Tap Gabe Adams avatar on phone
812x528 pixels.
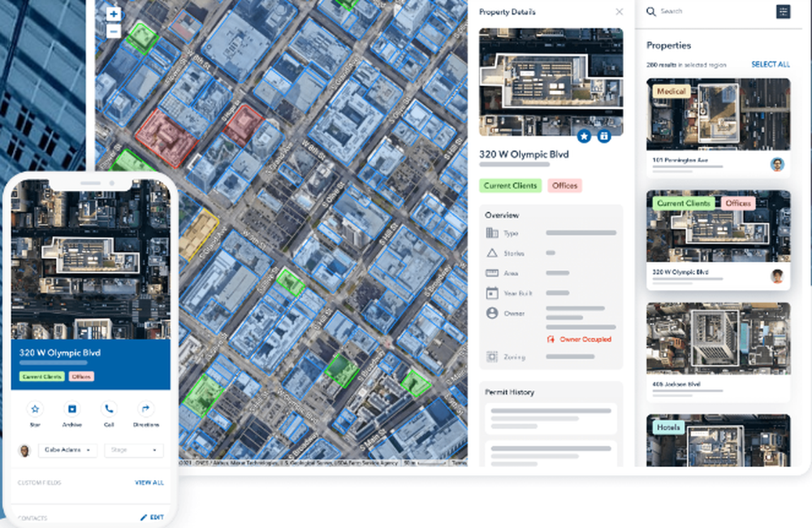[x=24, y=450]
